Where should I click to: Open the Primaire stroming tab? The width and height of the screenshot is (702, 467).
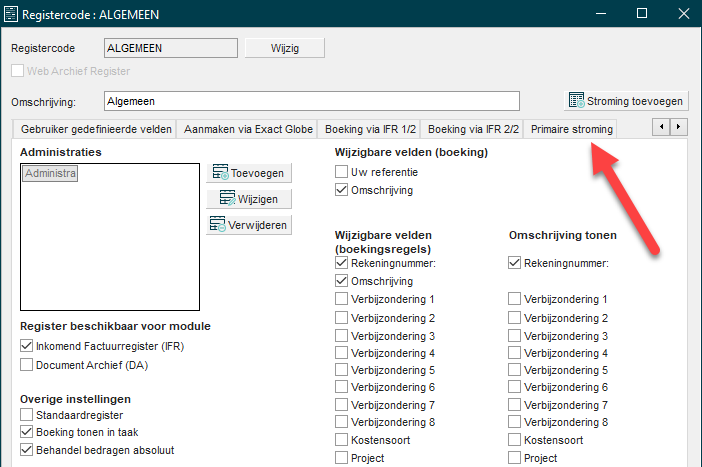[x=572, y=129]
